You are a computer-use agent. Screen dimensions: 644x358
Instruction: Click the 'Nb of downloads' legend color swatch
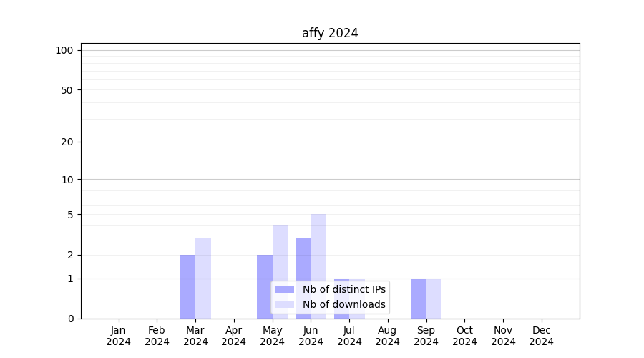tap(284, 304)
